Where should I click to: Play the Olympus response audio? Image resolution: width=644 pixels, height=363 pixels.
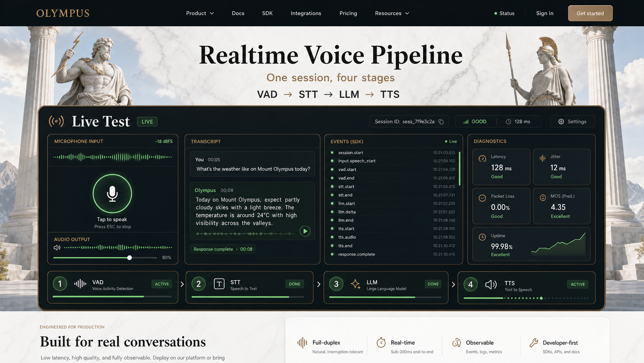tap(305, 231)
